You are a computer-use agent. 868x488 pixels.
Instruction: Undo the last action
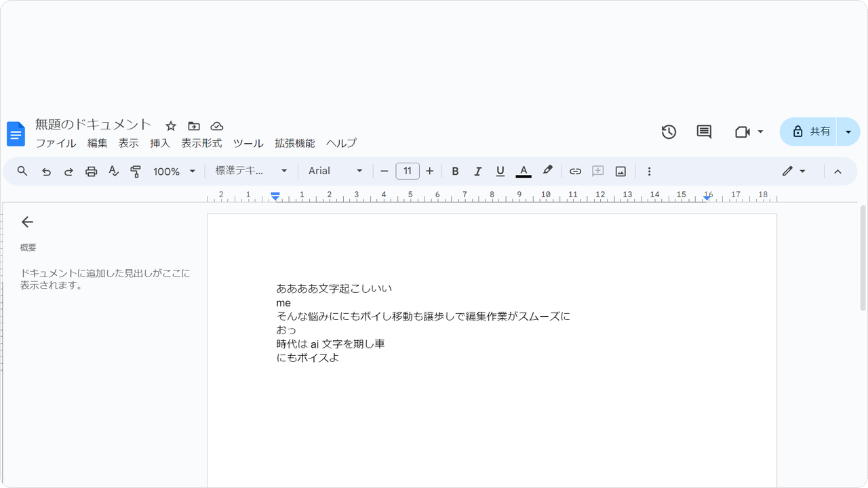tap(46, 171)
